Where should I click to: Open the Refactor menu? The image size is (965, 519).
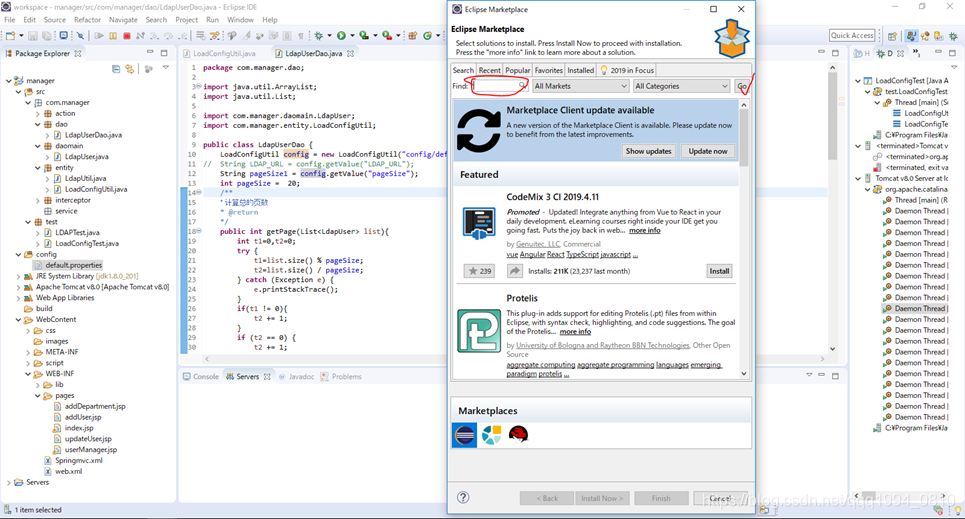coord(87,20)
